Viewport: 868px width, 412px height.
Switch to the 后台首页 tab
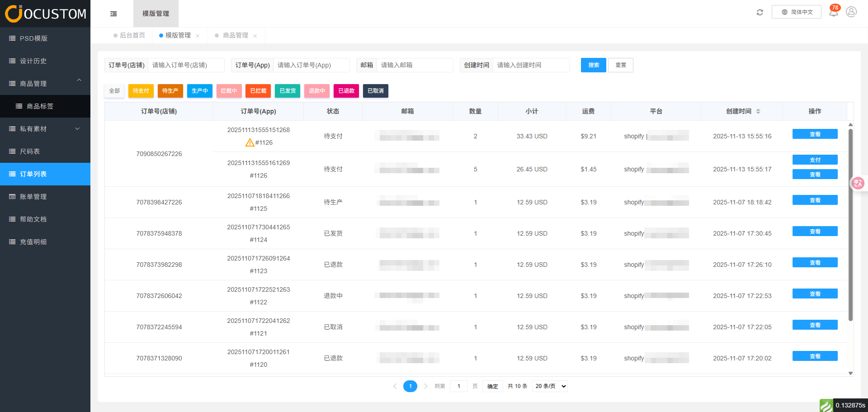click(132, 35)
